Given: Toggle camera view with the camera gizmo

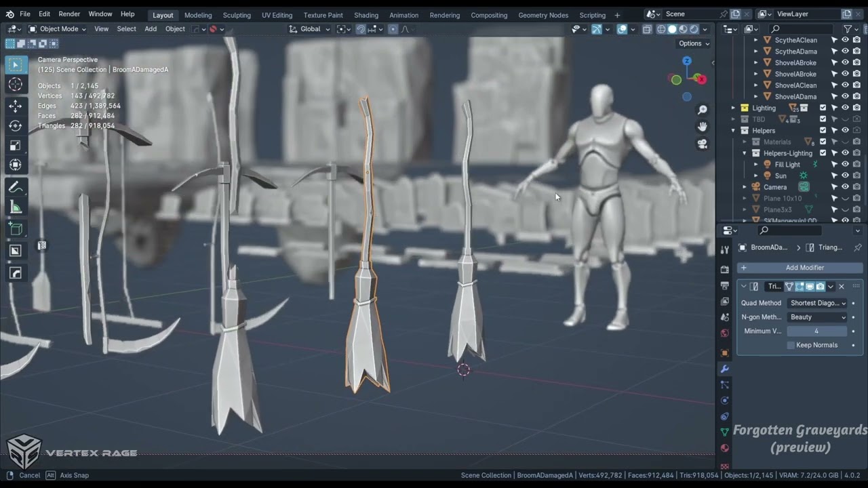Looking at the screenshot, I should point(703,144).
